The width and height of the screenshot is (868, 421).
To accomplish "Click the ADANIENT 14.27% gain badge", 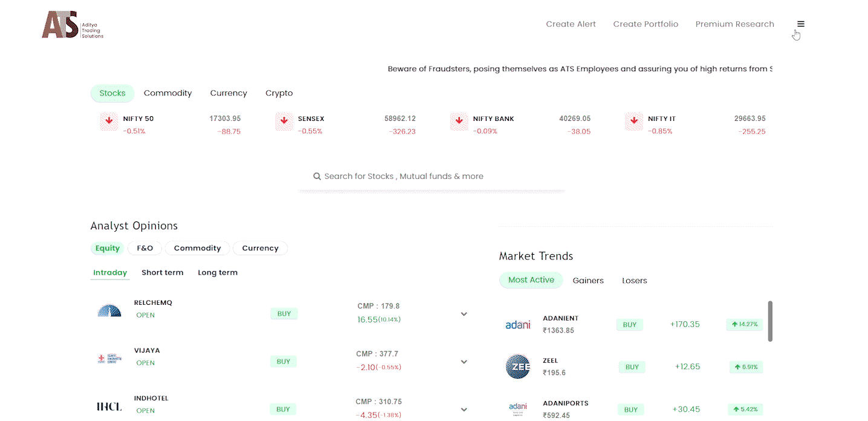I will pyautogui.click(x=745, y=324).
